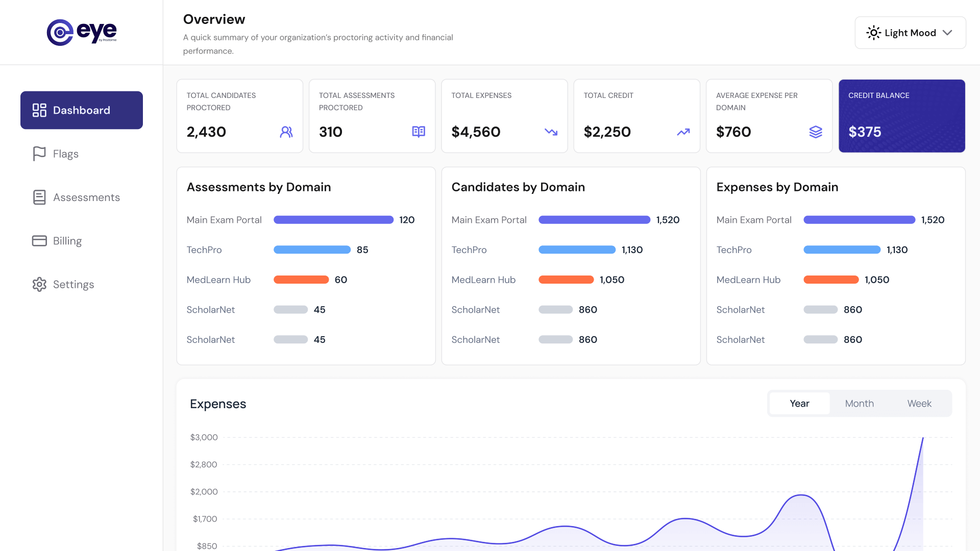This screenshot has height=551, width=980.
Task: Click the upward trend icon on Total Credit card
Action: [x=683, y=132]
